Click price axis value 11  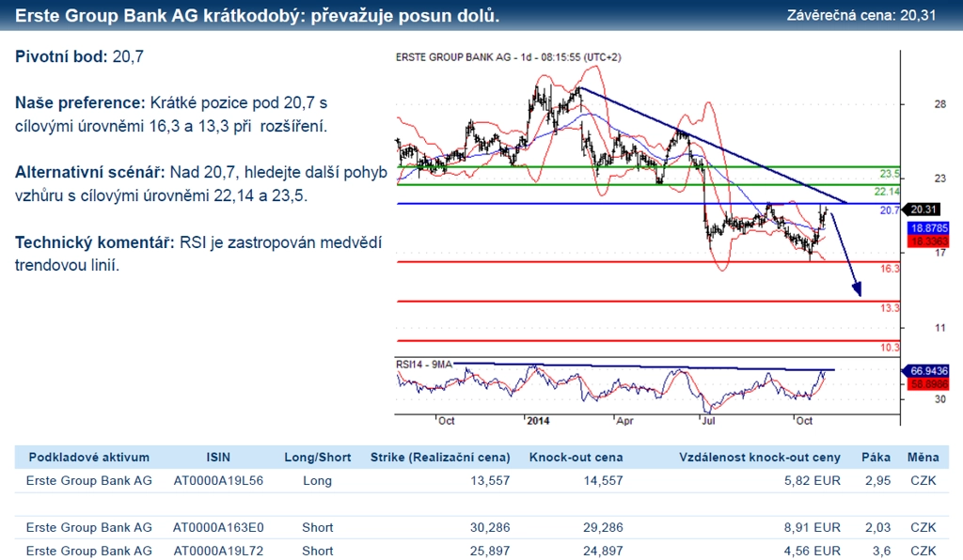click(940, 328)
